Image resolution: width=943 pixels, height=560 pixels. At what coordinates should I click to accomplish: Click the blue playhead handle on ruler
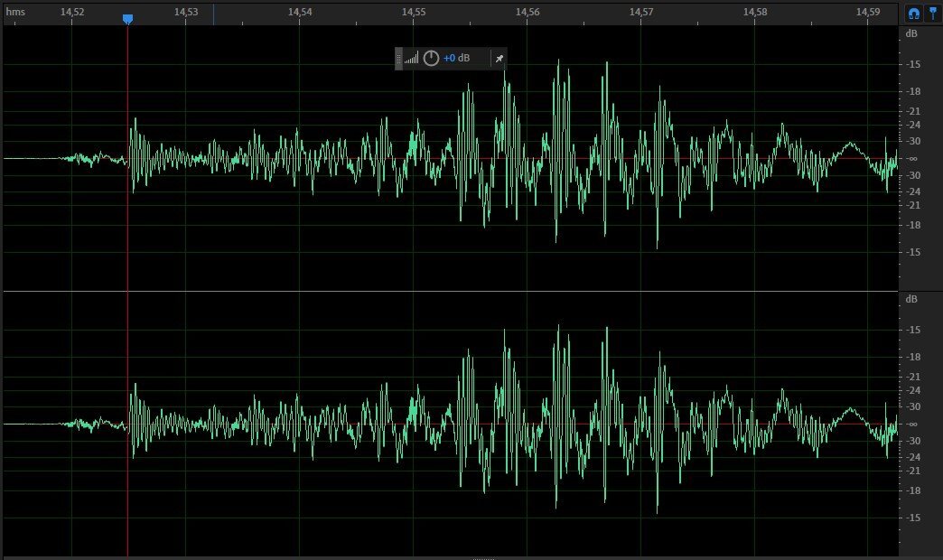(x=127, y=19)
